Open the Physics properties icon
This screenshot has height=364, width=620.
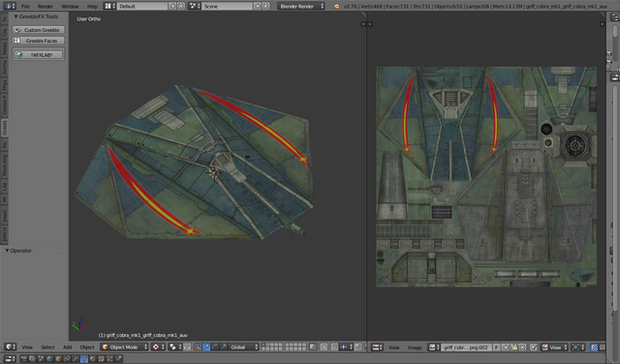118,358
